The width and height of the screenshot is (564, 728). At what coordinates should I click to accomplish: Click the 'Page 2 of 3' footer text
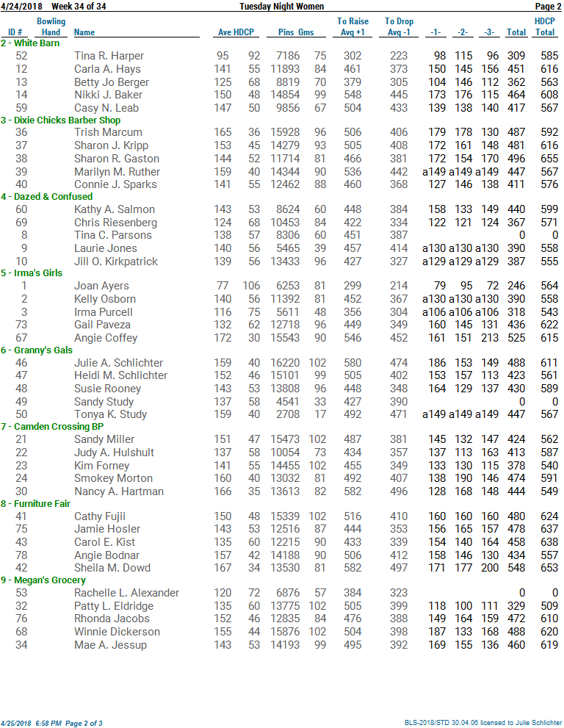click(84, 724)
